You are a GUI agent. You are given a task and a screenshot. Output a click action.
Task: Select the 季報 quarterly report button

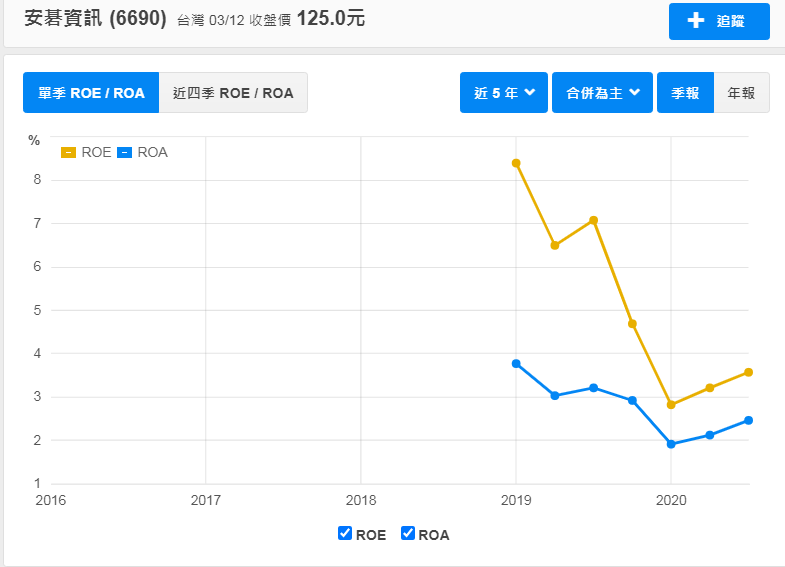click(x=685, y=93)
